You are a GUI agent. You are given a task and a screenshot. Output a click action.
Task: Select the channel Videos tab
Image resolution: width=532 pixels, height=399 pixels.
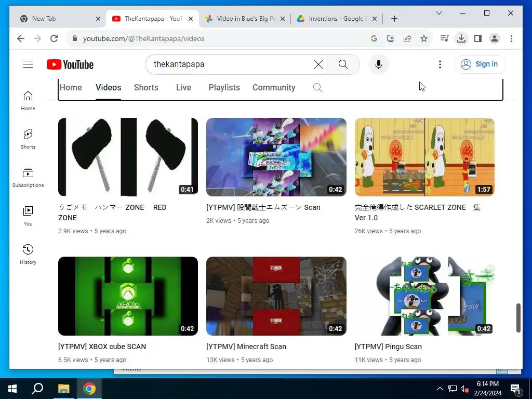(108, 87)
